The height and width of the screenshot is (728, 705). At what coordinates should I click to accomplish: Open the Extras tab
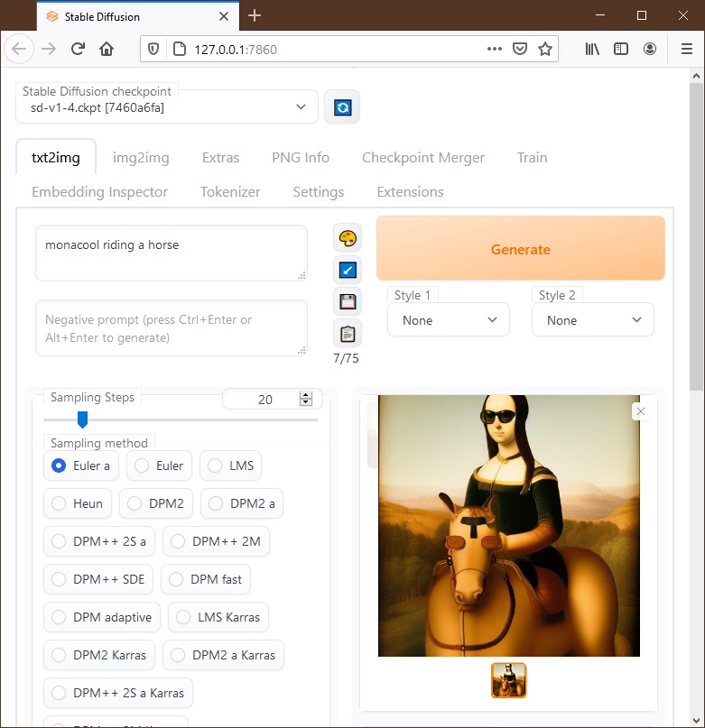coord(221,157)
